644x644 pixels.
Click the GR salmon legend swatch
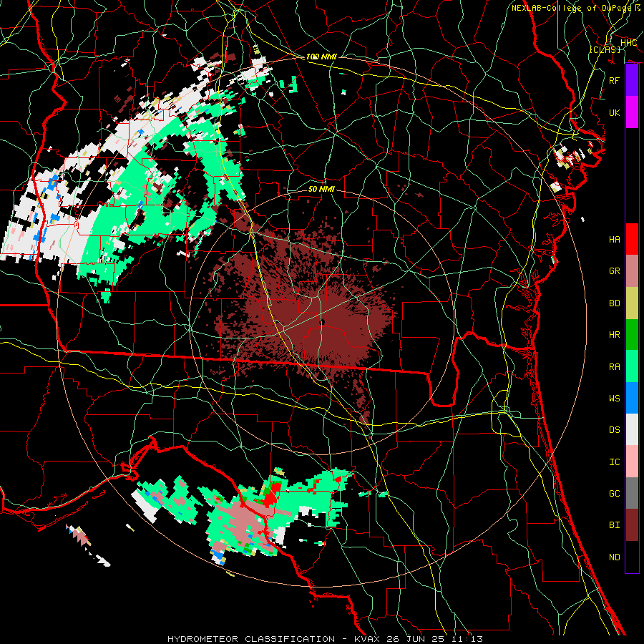(632, 270)
